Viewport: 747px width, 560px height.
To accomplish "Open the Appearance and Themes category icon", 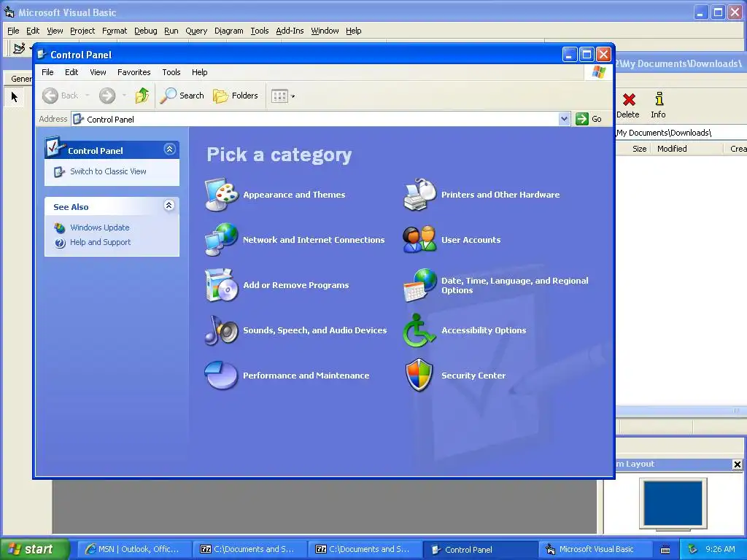I will pos(222,194).
